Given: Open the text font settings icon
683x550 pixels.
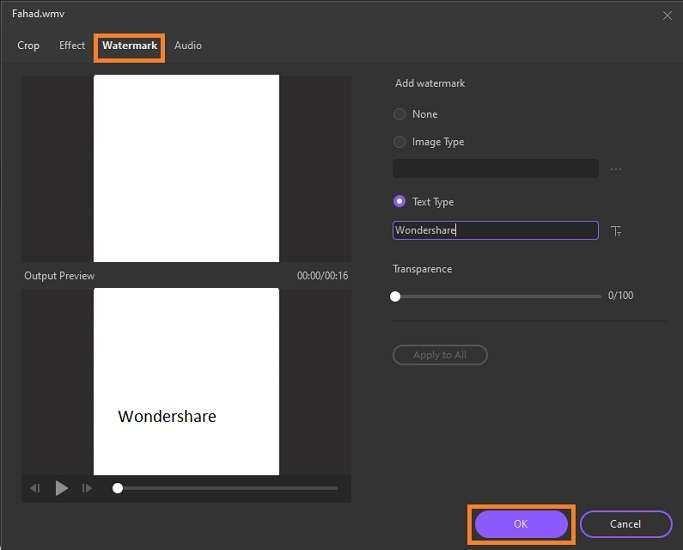Looking at the screenshot, I should (616, 231).
